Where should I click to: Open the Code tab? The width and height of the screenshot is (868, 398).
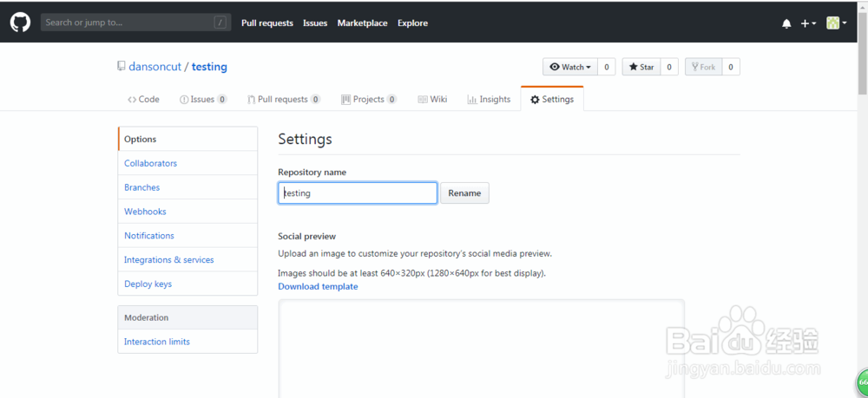143,100
